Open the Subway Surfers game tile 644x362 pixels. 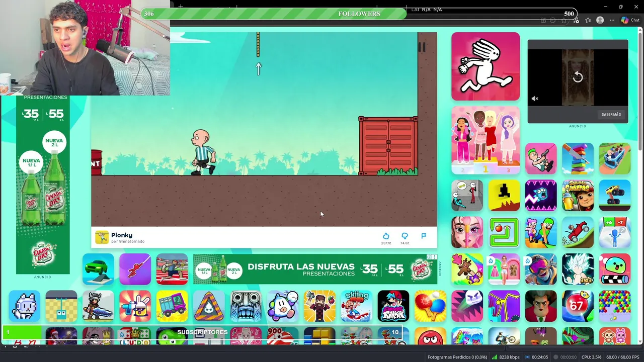coord(578,196)
